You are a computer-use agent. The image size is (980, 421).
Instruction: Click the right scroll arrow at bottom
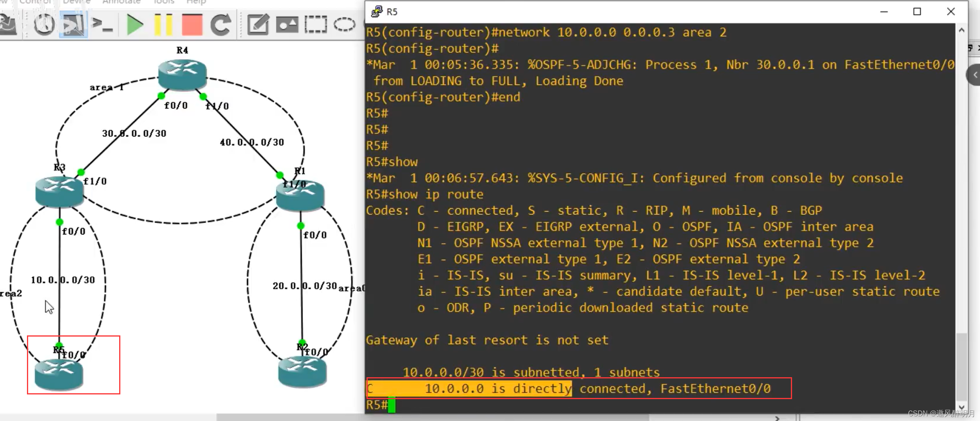(777, 418)
